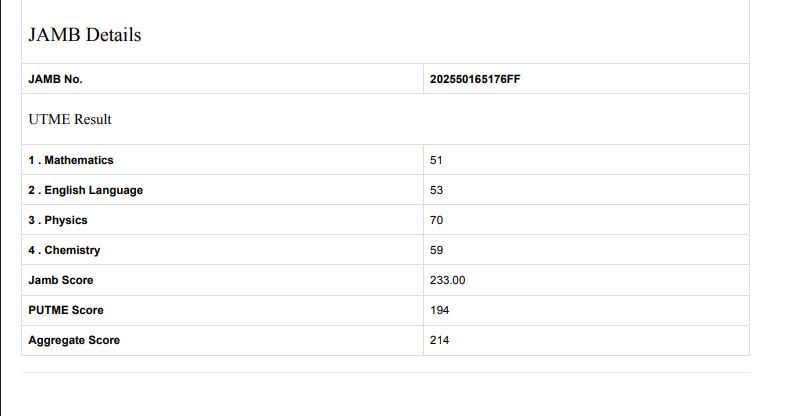Select the Chemistry subject label
791x416 pixels.
point(64,250)
